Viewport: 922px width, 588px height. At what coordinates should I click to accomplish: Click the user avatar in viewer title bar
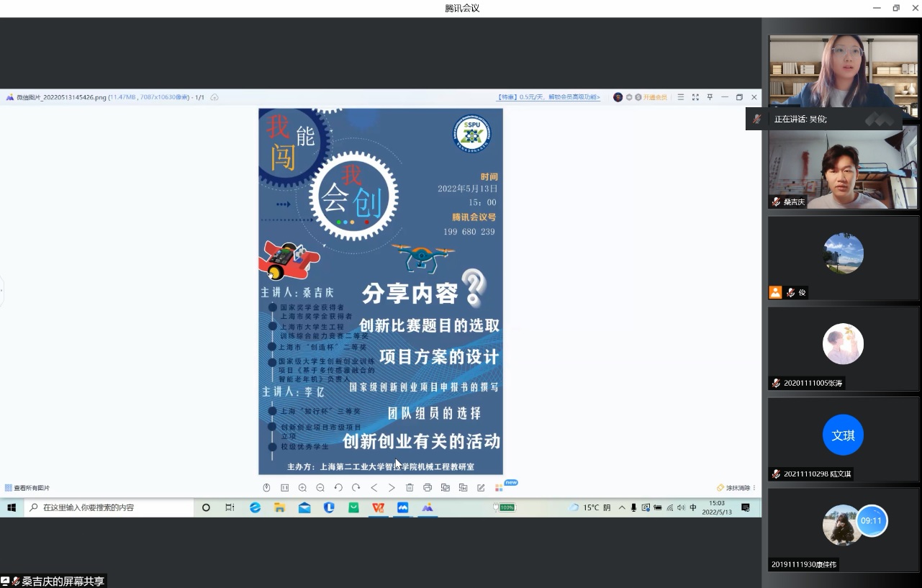[618, 97]
